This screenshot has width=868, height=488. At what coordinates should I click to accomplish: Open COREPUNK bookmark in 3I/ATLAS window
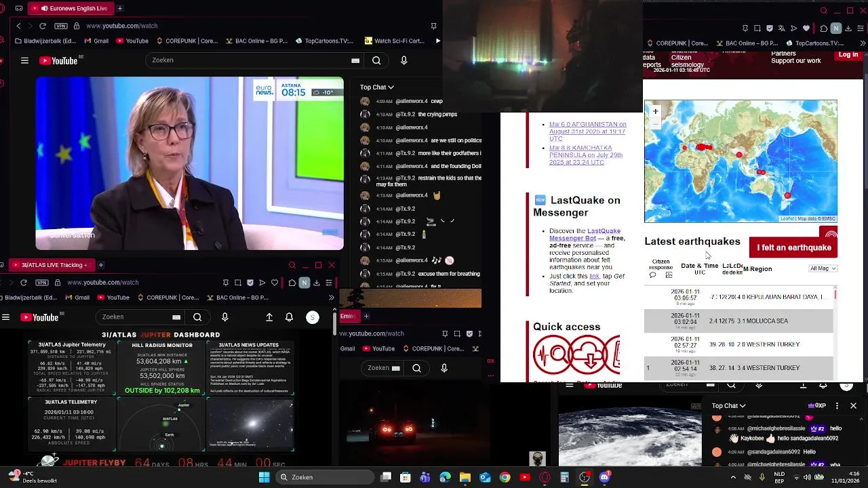(x=168, y=298)
